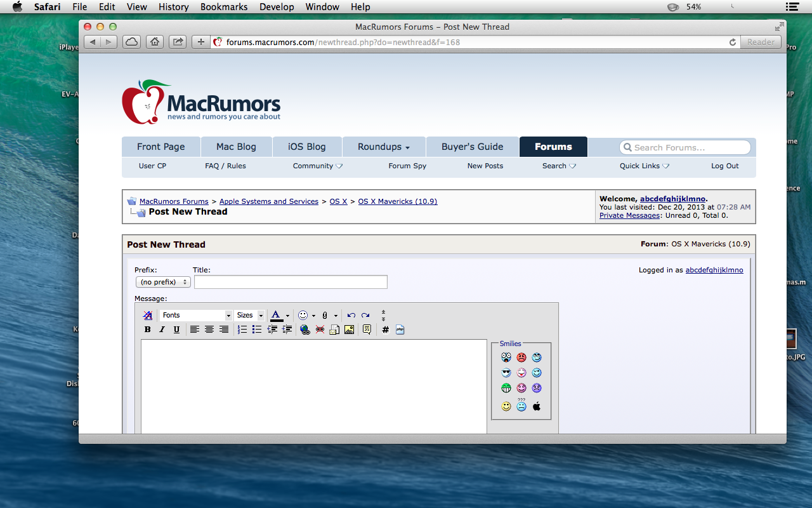Redo the last editor action

[x=365, y=315]
